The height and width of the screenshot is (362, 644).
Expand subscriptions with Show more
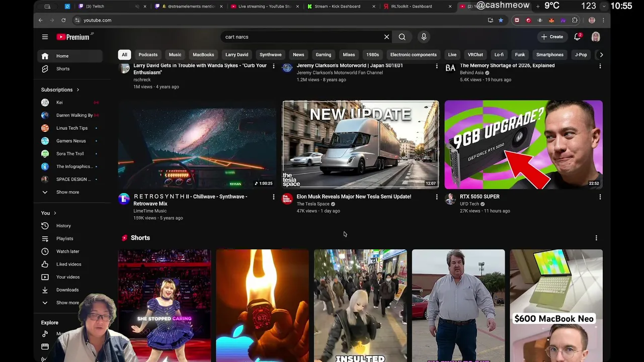[x=70, y=192]
